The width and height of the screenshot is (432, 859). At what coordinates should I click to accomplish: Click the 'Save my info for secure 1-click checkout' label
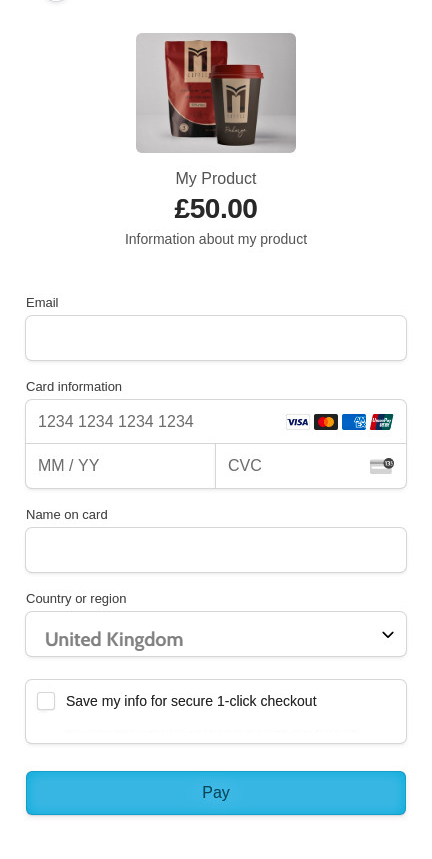coord(191,701)
